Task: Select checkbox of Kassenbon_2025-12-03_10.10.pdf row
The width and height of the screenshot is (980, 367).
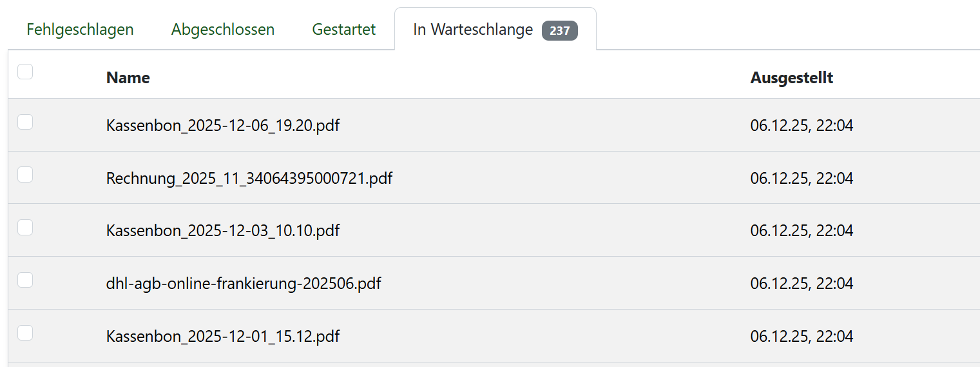Action: click(x=25, y=228)
